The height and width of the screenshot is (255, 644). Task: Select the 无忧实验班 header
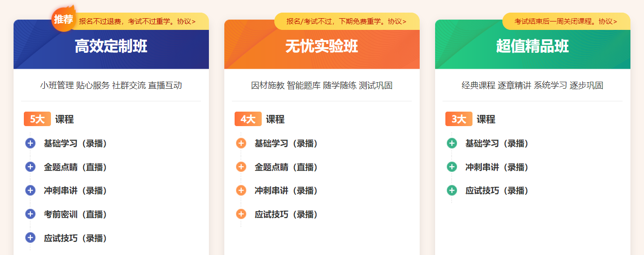322,47
